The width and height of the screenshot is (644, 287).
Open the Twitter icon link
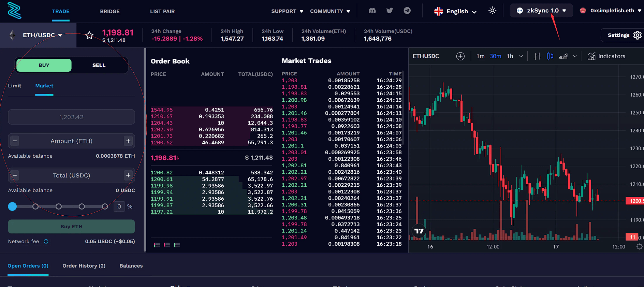[390, 11]
